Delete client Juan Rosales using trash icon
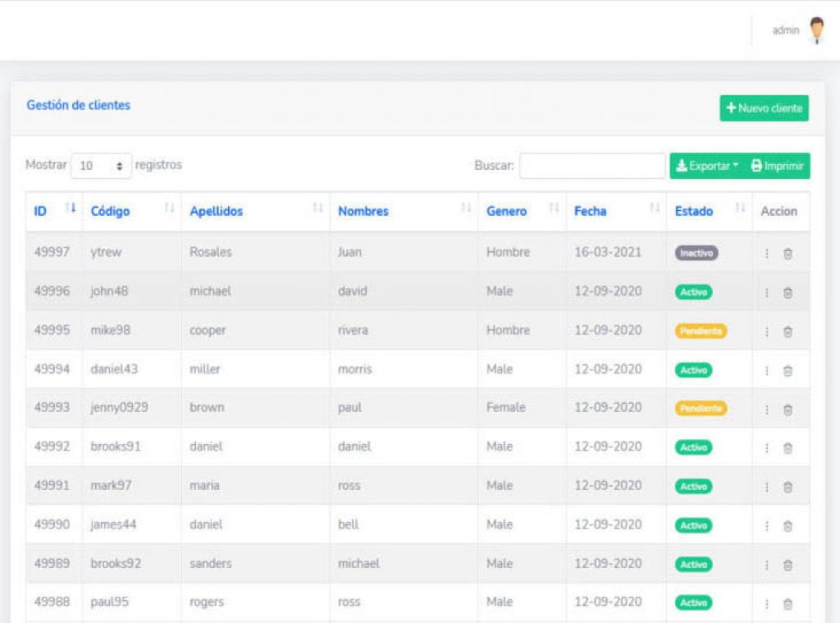 click(787, 253)
